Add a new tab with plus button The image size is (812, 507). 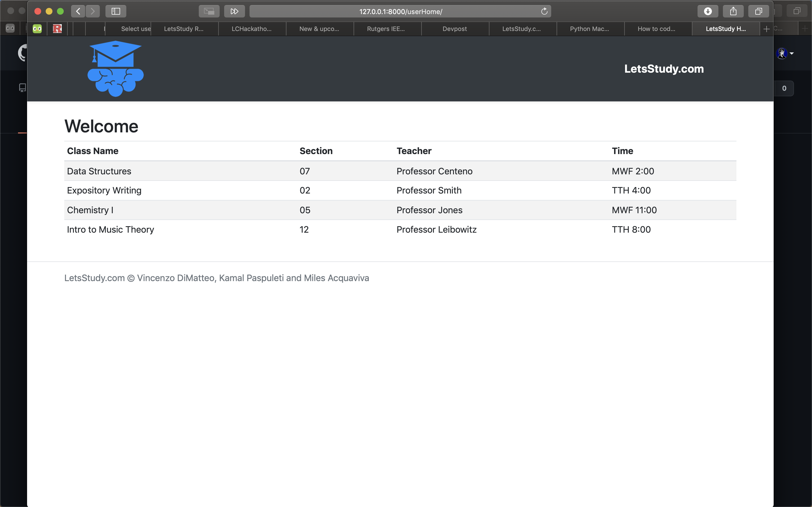click(766, 29)
